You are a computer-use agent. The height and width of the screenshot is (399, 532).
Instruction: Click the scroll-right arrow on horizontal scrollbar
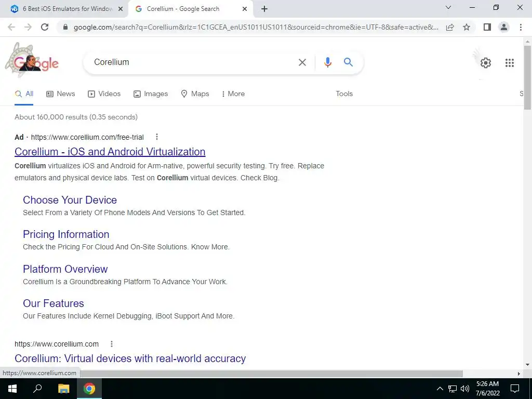click(519, 374)
